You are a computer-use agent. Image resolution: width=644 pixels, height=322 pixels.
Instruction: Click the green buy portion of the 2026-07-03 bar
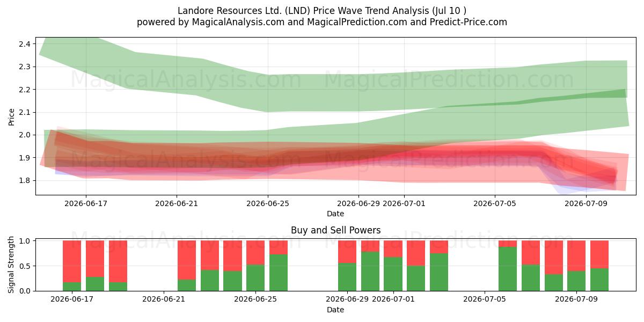click(439, 272)
